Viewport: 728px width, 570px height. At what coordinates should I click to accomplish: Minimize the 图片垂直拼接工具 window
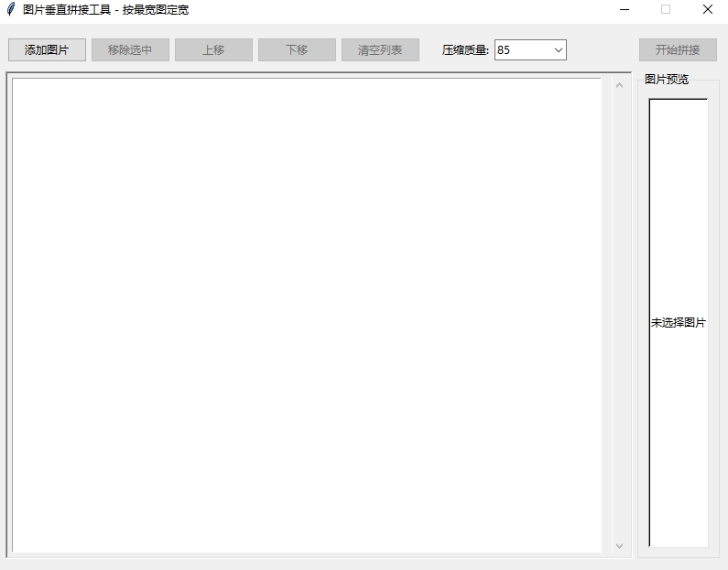625,10
